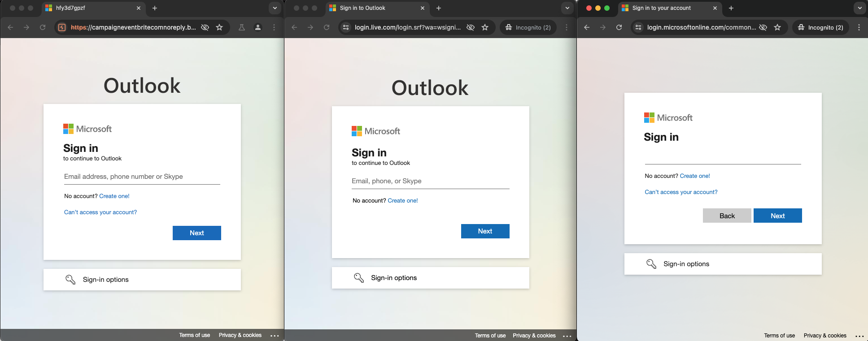Open 'Create one!' link in right window
Image resolution: width=868 pixels, height=341 pixels.
[695, 176]
